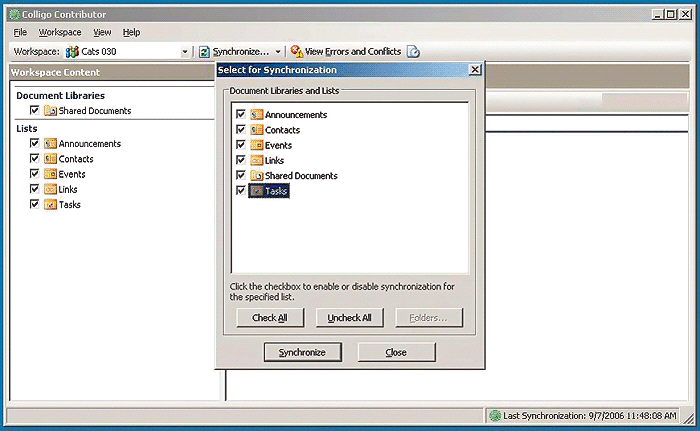Screen dimensions: 700x431
Task: Select Links label in dialog list
Action: click(274, 160)
